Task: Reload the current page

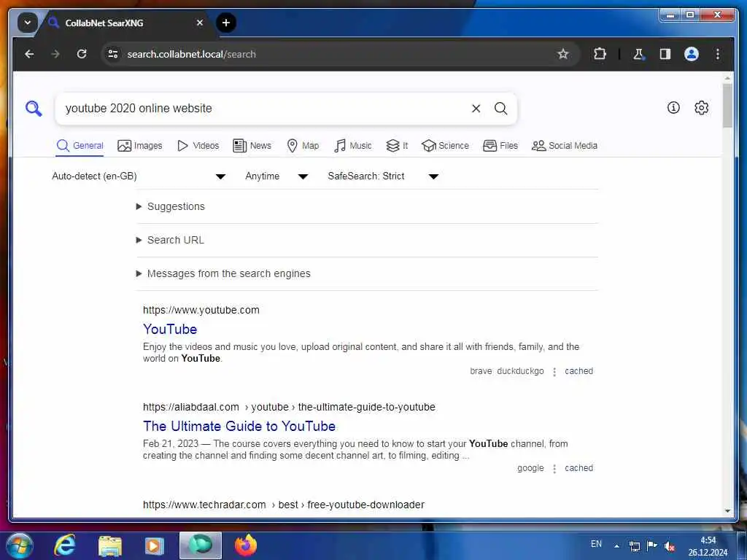Action: coord(82,54)
